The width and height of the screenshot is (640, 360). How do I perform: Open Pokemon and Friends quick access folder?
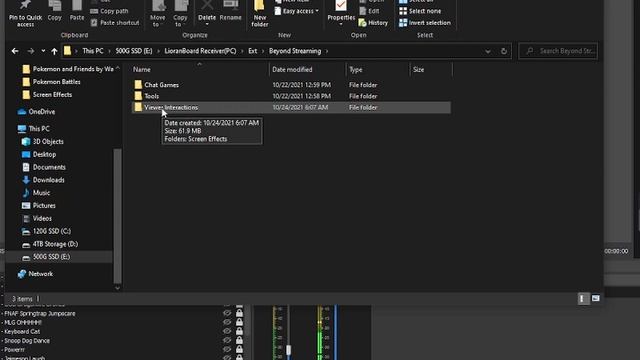click(x=68, y=69)
